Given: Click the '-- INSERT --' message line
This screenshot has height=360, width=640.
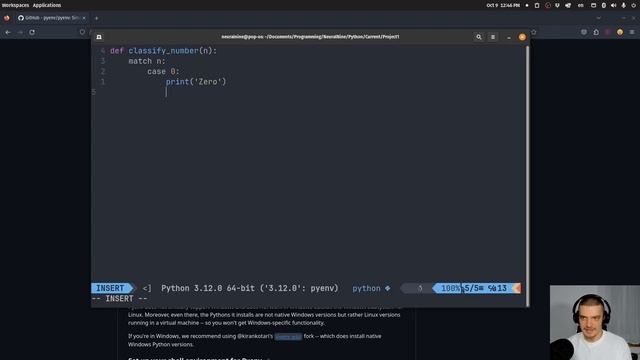Looking at the screenshot, I should [x=119, y=299].
